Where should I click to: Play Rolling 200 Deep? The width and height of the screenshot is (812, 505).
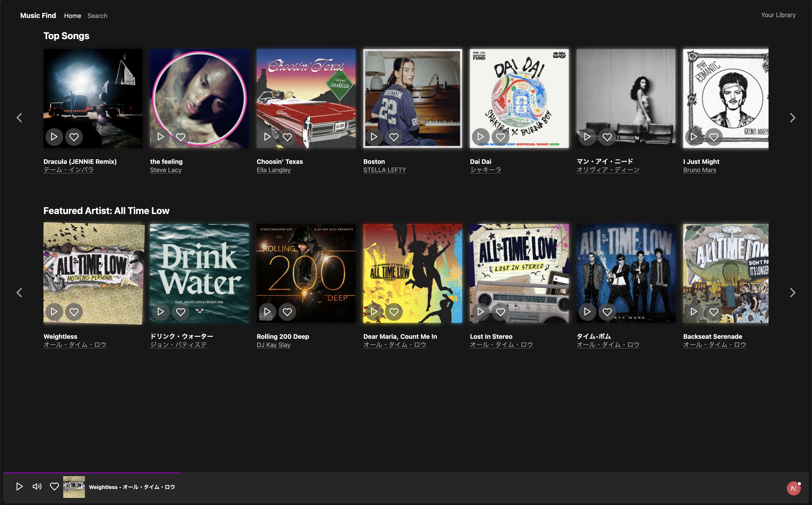point(267,312)
